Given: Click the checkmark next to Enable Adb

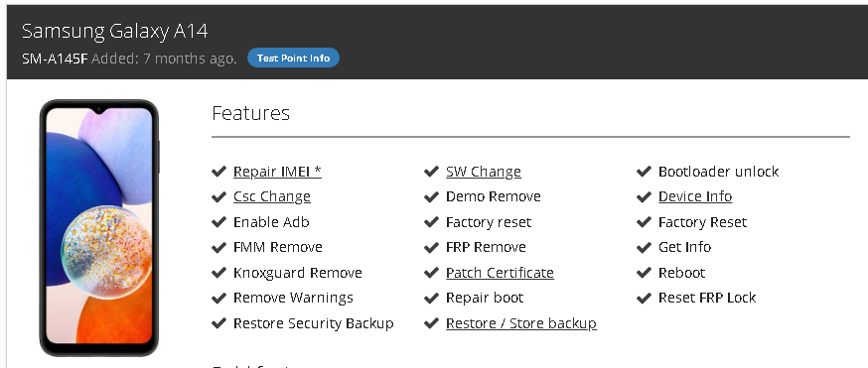Looking at the screenshot, I should (x=219, y=222).
